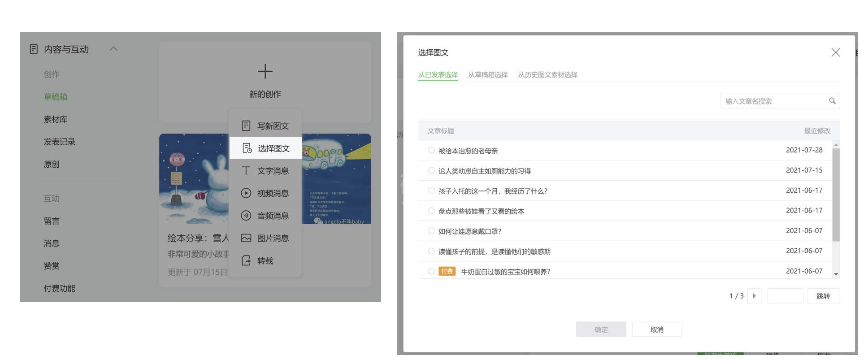
Task: Open 留言 in the sidebar
Action: click(x=52, y=221)
